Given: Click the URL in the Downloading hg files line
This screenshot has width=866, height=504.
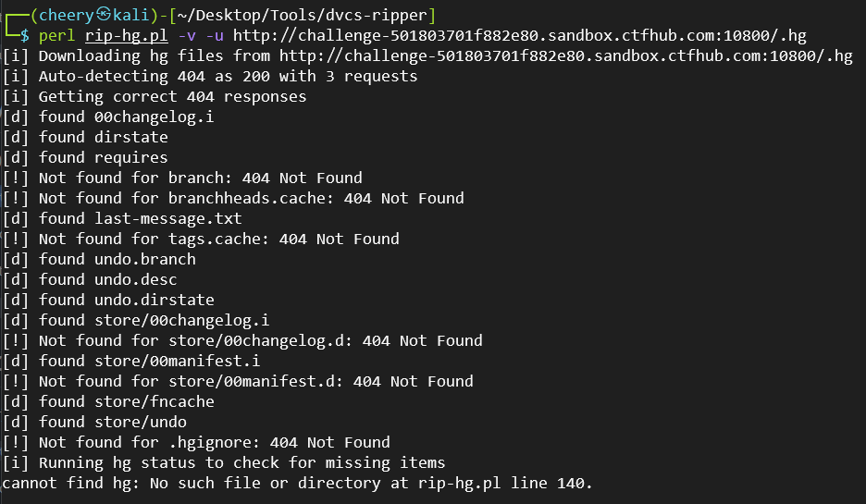Looking at the screenshot, I should coord(566,56).
